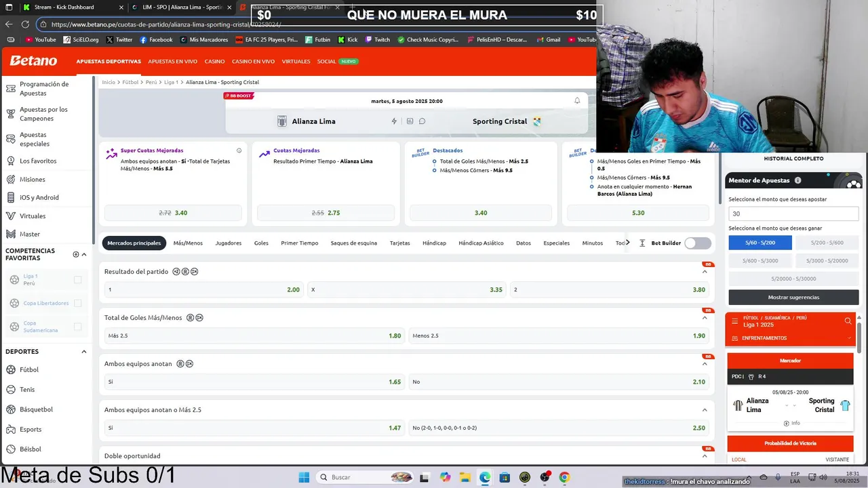Open the match chat bubble icon
868x488 pixels.
point(422,121)
